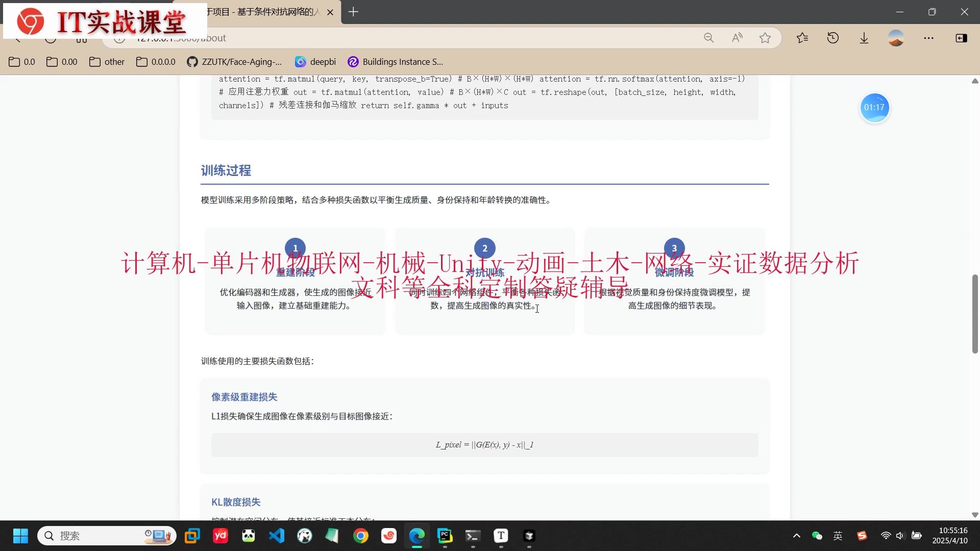Open the Favorites list toolbar icon
Screen dimensions: 980x551
(802, 38)
